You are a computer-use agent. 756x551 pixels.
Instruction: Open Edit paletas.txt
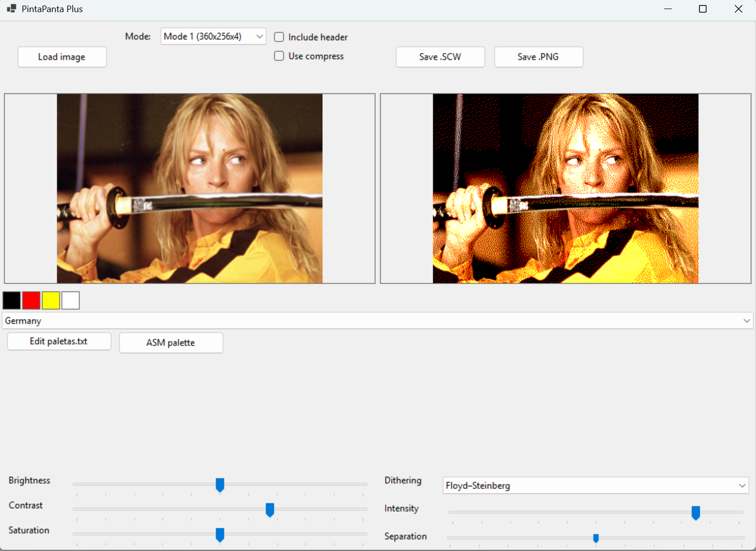(x=59, y=341)
